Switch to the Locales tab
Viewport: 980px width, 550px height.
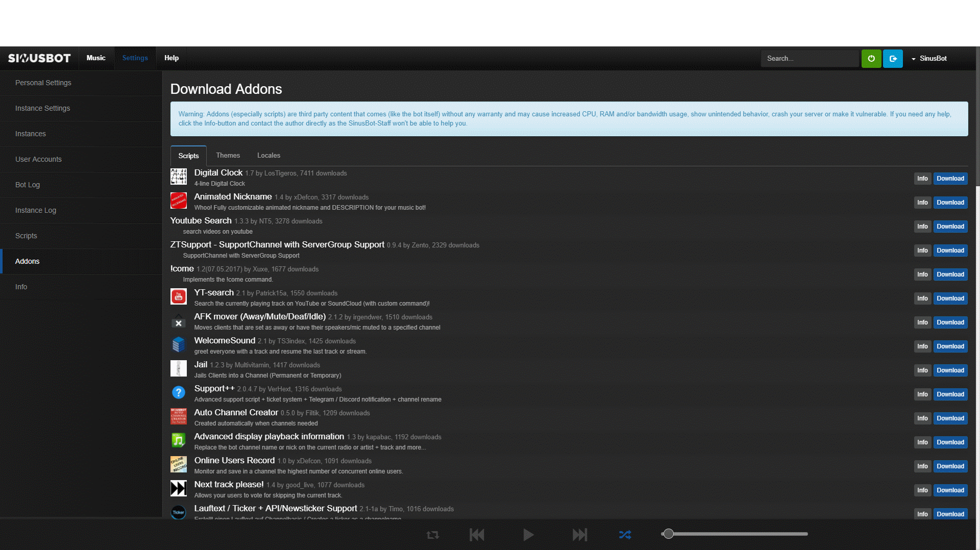[x=268, y=156]
